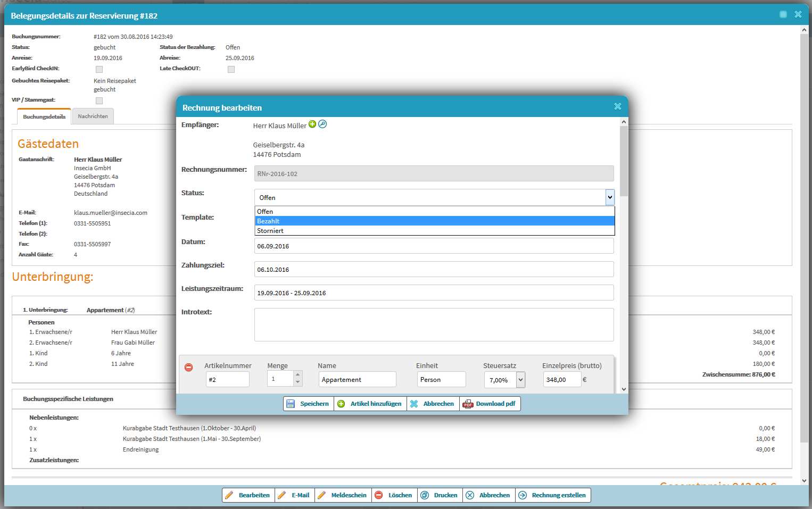The width and height of the screenshot is (812, 509).
Task: Click the Download pdf button
Action: click(x=490, y=404)
